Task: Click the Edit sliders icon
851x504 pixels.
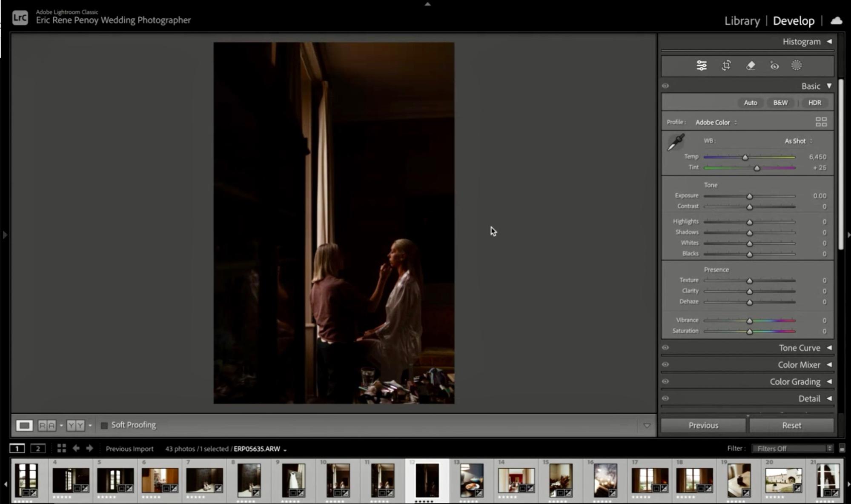Action: 702,66
